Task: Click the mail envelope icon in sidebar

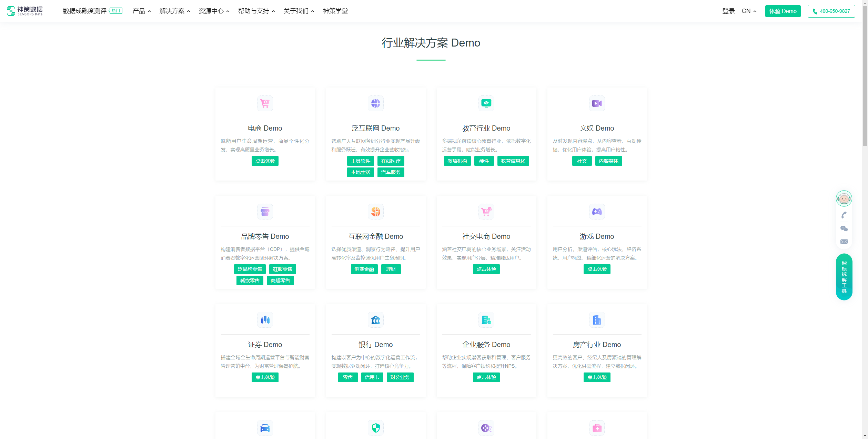Action: pyautogui.click(x=844, y=242)
